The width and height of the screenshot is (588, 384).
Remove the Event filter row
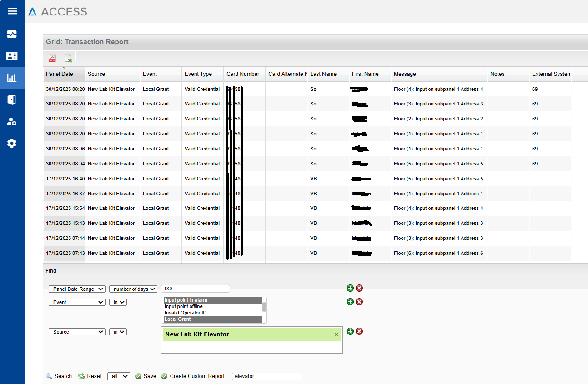(x=359, y=302)
